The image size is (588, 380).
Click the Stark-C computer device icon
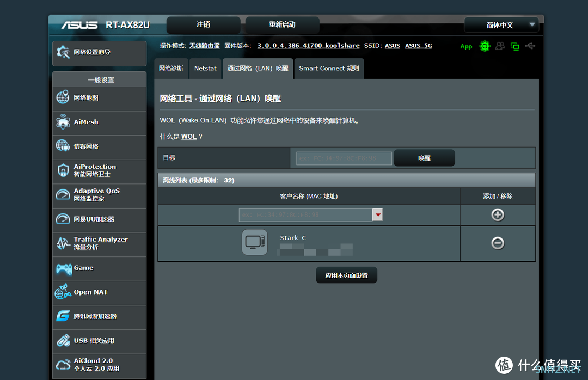point(255,242)
